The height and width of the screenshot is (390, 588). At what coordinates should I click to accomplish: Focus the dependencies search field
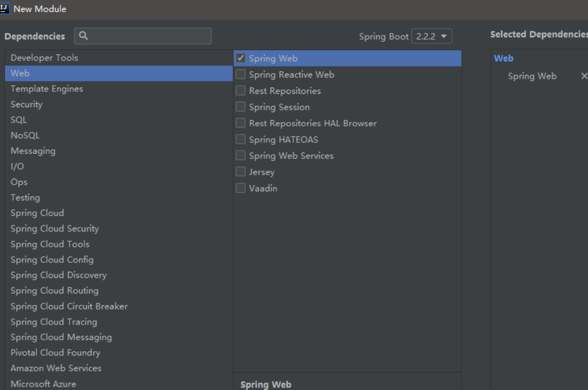pos(143,36)
